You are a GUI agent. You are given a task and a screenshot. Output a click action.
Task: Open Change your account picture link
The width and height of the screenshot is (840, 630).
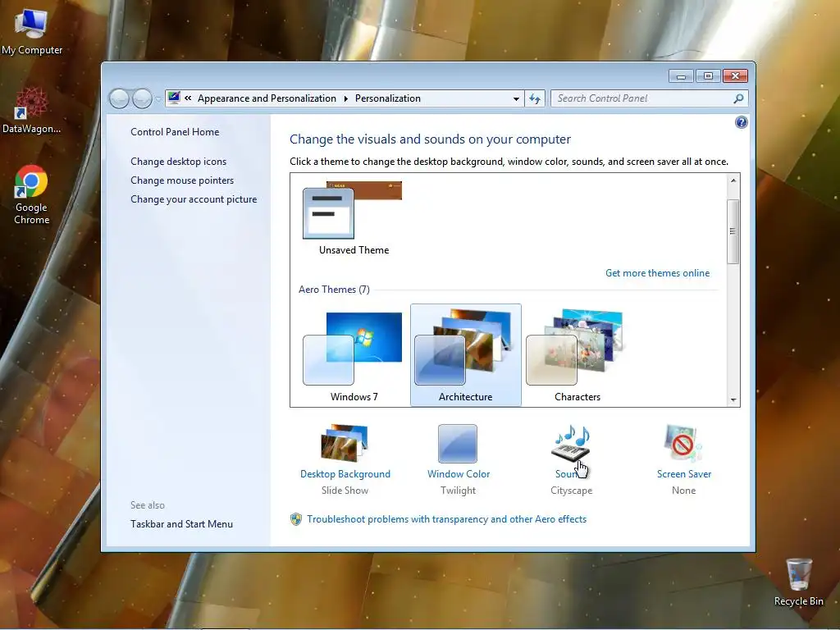click(x=194, y=199)
